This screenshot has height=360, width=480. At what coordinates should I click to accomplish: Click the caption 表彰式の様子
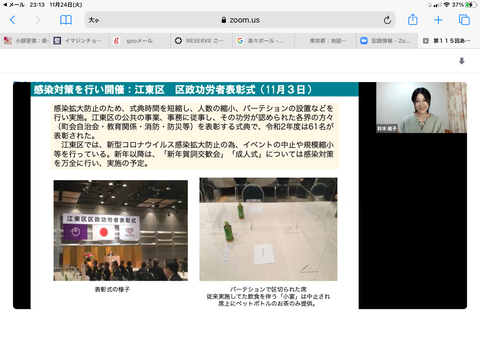112,289
